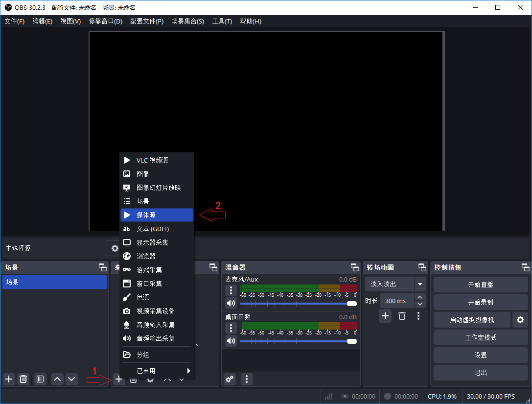
Task: Remove transition using the trash icon
Action: tap(402, 316)
